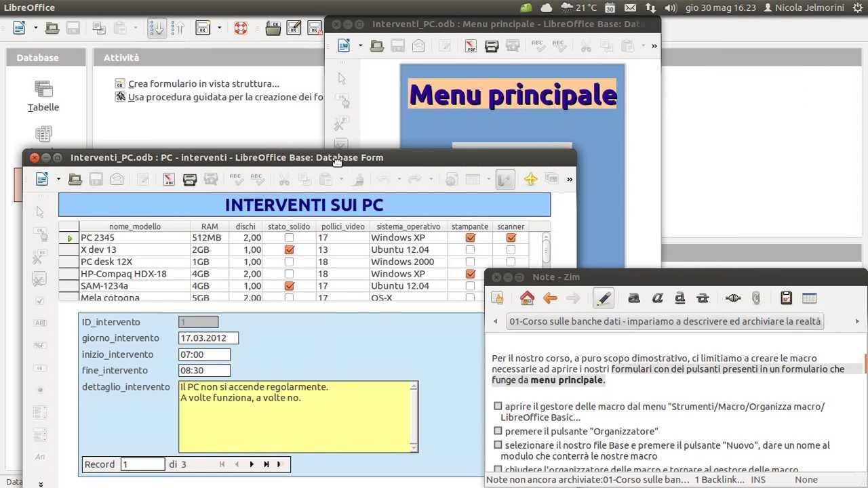Click Usa procedura guidata per la creazione link
868x488 pixels.
pos(225,97)
